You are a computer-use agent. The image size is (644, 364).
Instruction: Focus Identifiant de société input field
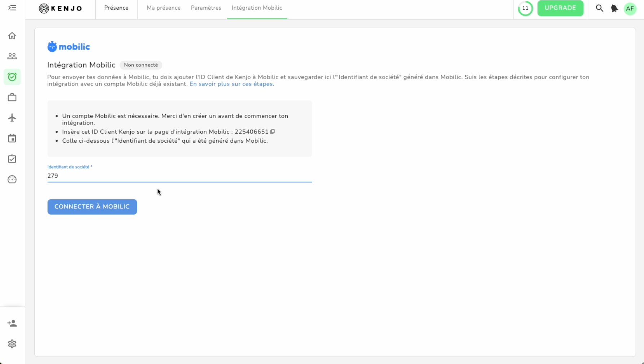(x=179, y=176)
